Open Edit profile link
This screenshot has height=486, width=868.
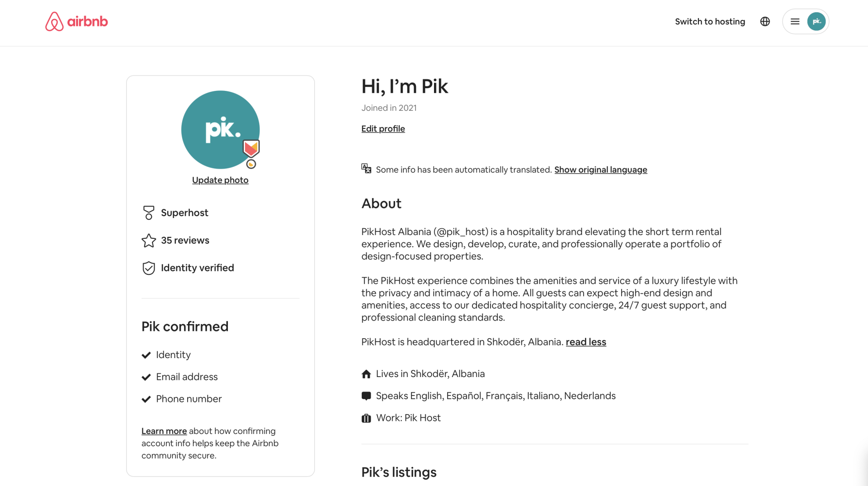(383, 129)
